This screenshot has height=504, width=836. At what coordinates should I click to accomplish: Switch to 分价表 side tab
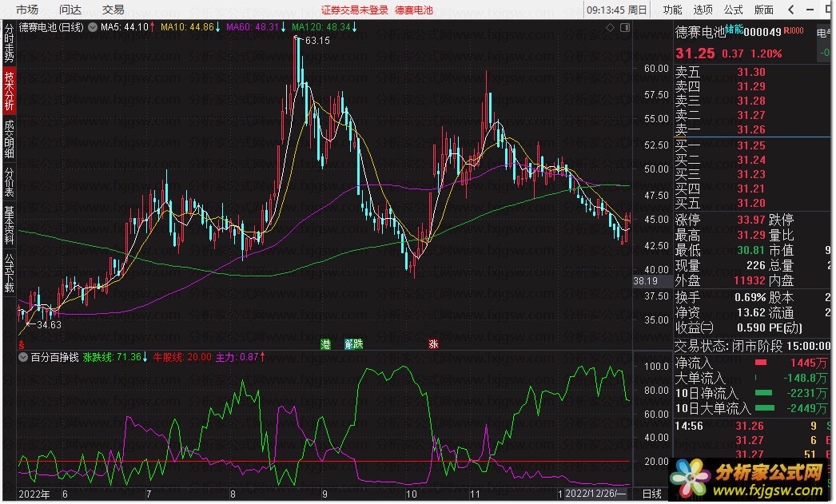[9, 181]
